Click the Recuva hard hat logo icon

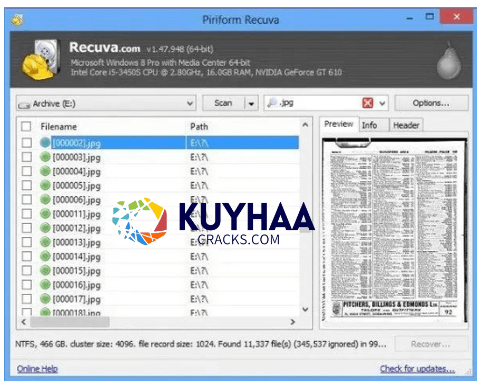coord(41,60)
